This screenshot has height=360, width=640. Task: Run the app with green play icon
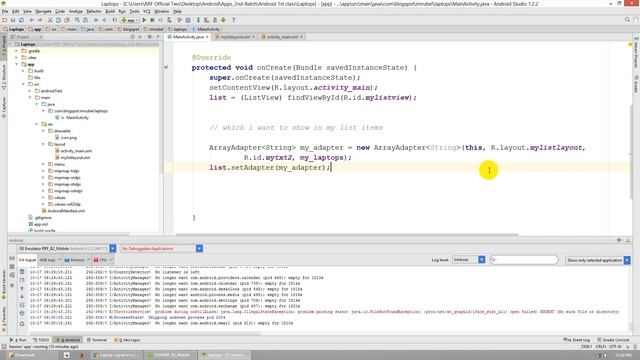click(x=144, y=20)
